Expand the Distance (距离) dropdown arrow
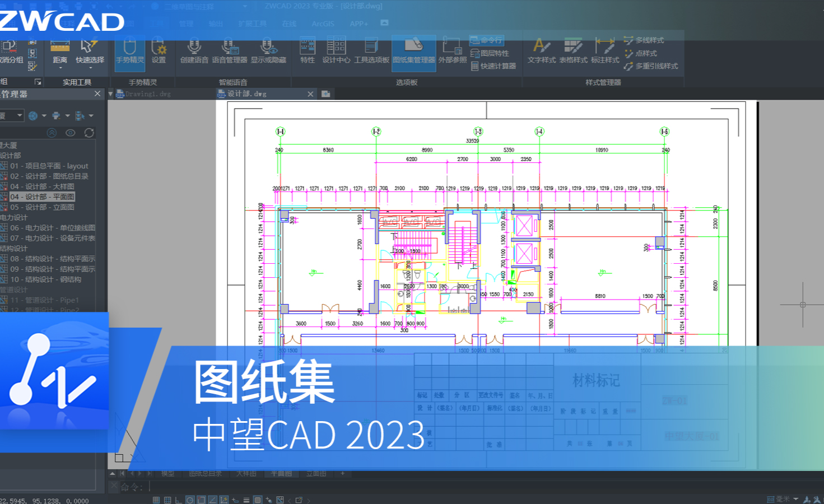Image resolution: width=824 pixels, height=504 pixels. [60, 68]
